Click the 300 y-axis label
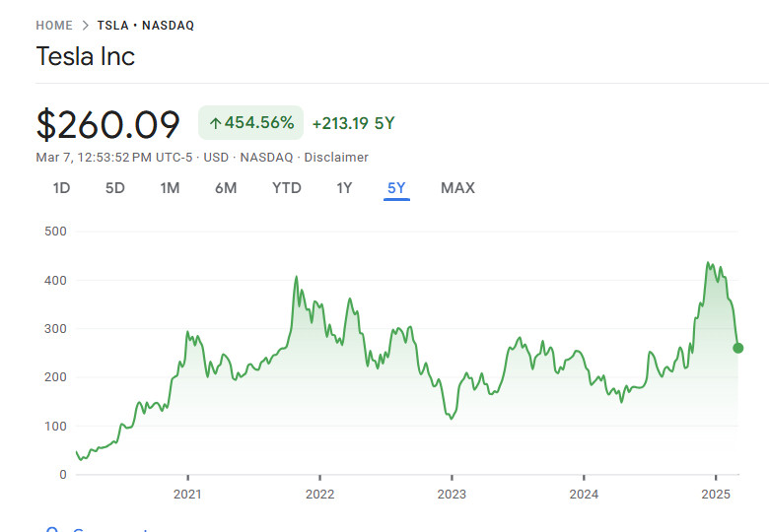This screenshot has width=769, height=532. pyautogui.click(x=55, y=329)
